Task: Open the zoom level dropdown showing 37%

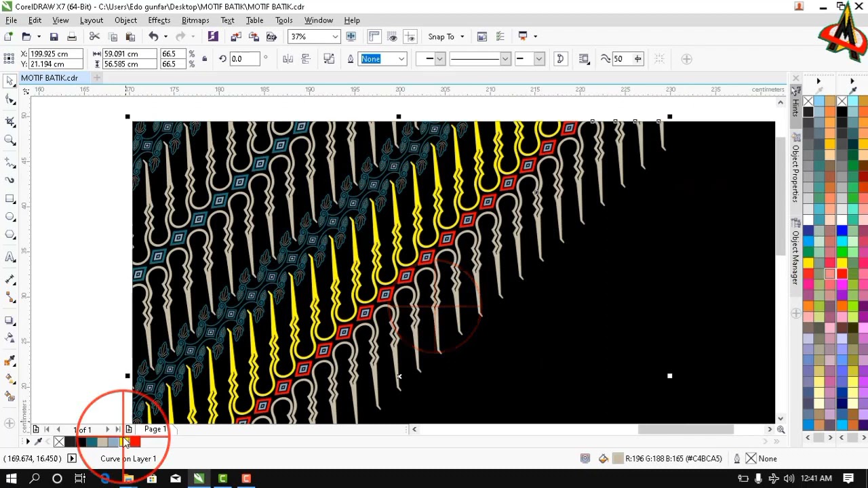Action: click(x=335, y=37)
